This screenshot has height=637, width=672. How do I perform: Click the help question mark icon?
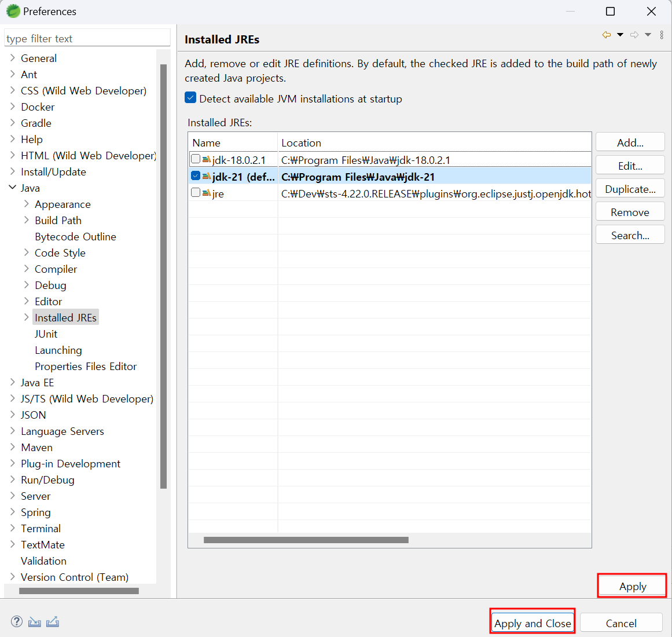(x=17, y=621)
